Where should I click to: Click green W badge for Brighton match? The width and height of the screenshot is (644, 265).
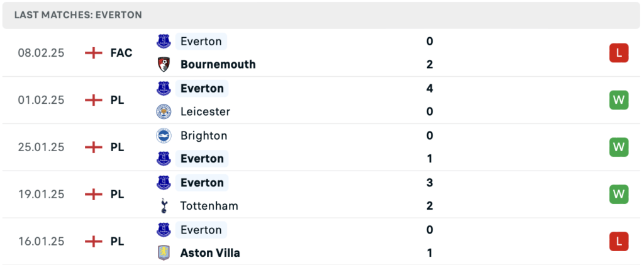pos(619,147)
